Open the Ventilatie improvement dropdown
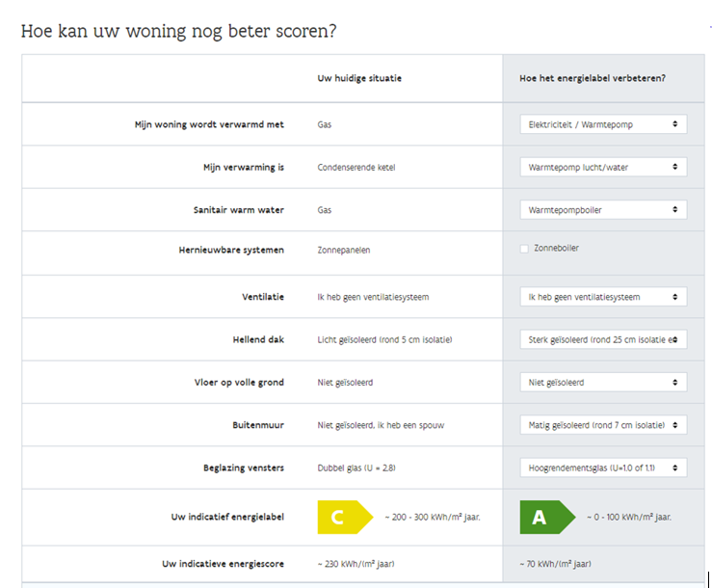 [x=602, y=297]
